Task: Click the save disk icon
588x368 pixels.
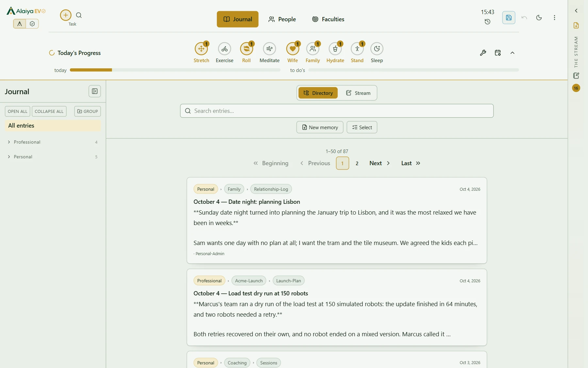Action: coord(509,18)
